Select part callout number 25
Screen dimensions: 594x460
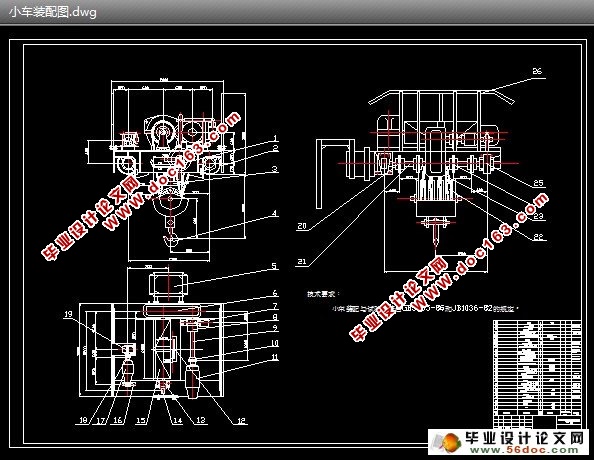click(538, 183)
